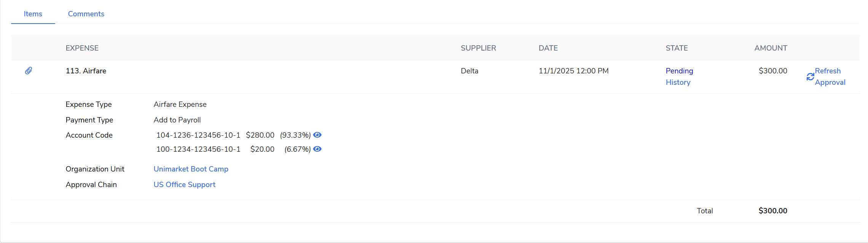Click the EXPENSE column header
Image resolution: width=868 pixels, height=243 pixels.
click(x=82, y=48)
